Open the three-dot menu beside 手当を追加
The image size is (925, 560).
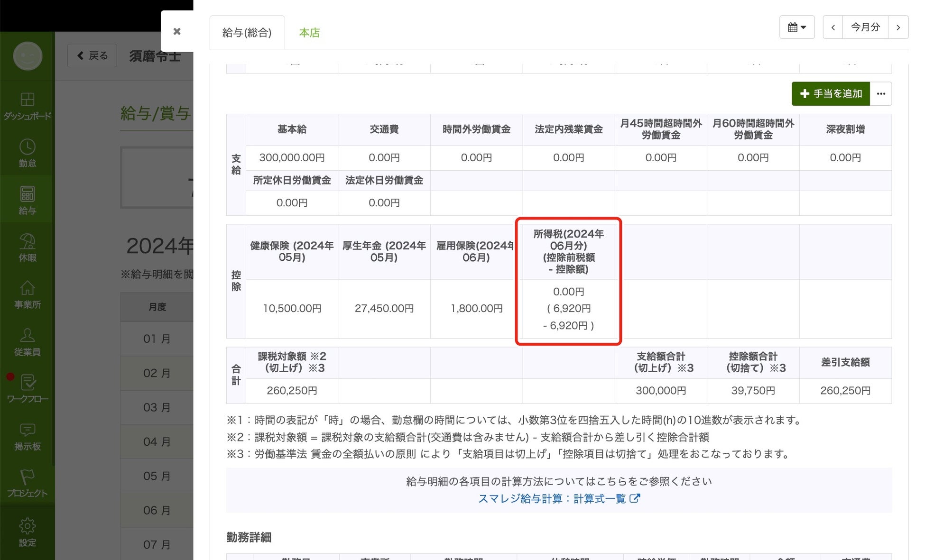tap(881, 94)
